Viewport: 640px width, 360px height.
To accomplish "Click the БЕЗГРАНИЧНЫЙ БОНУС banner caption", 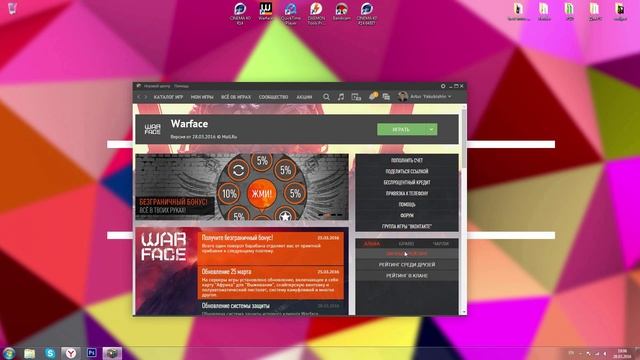I will tap(174, 205).
